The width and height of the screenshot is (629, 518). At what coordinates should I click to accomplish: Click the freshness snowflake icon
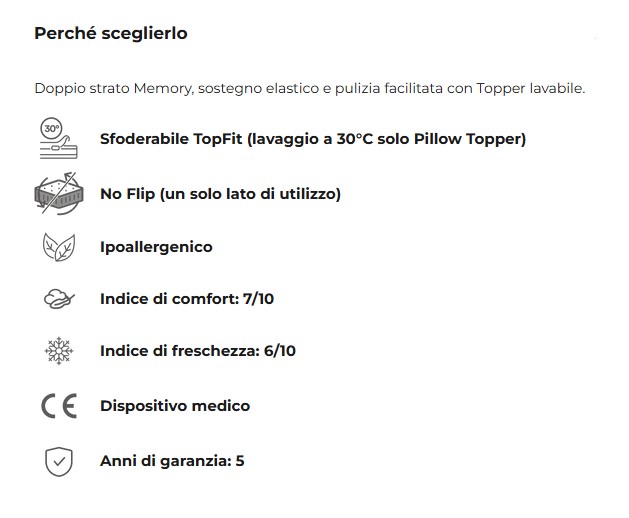(58, 352)
